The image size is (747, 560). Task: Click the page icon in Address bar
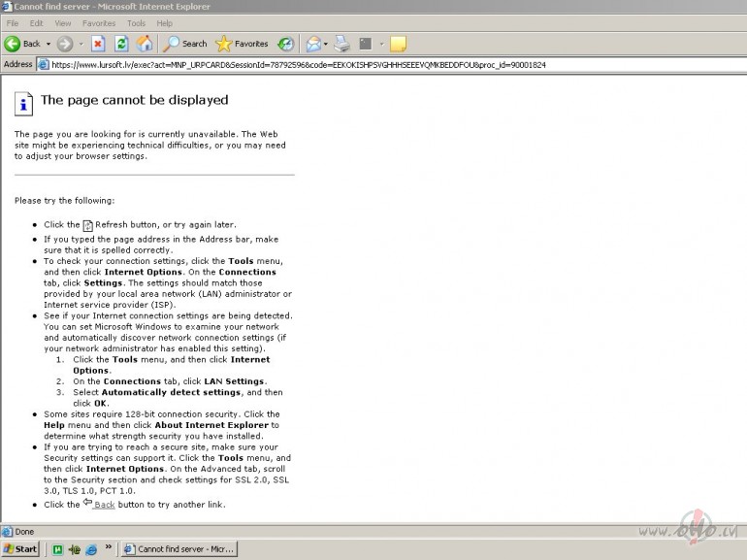click(x=44, y=64)
